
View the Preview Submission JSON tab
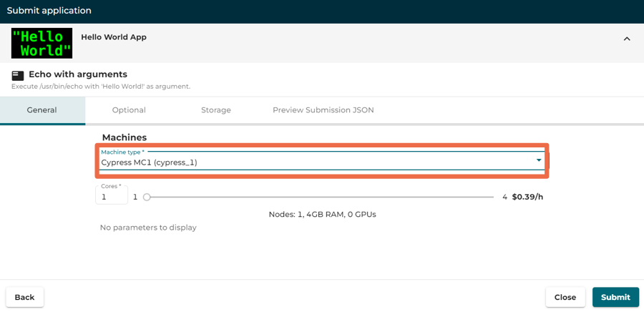(323, 110)
